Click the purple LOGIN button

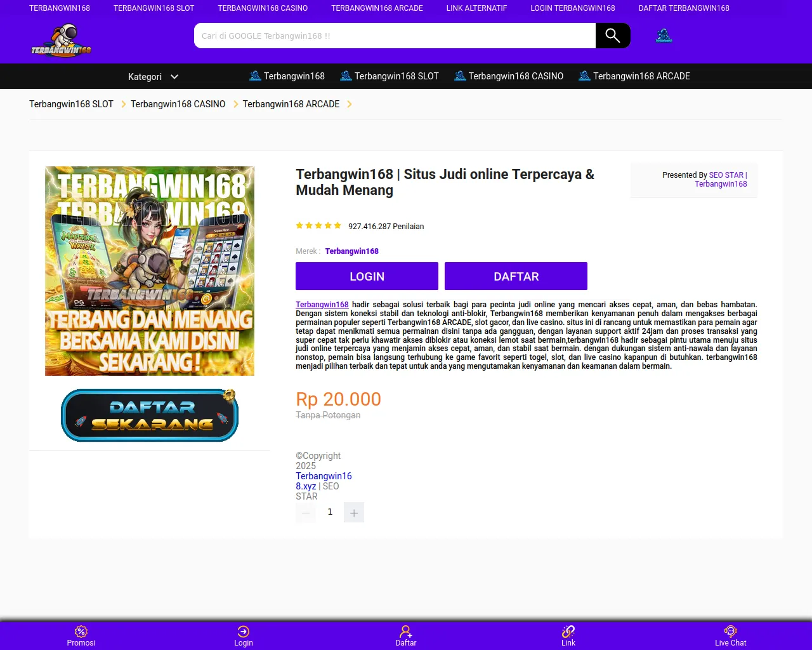click(367, 276)
